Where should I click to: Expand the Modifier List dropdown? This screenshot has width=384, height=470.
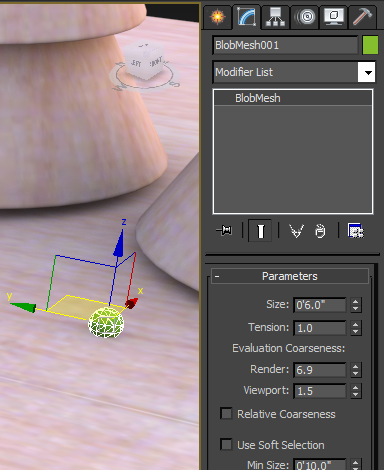point(366,72)
